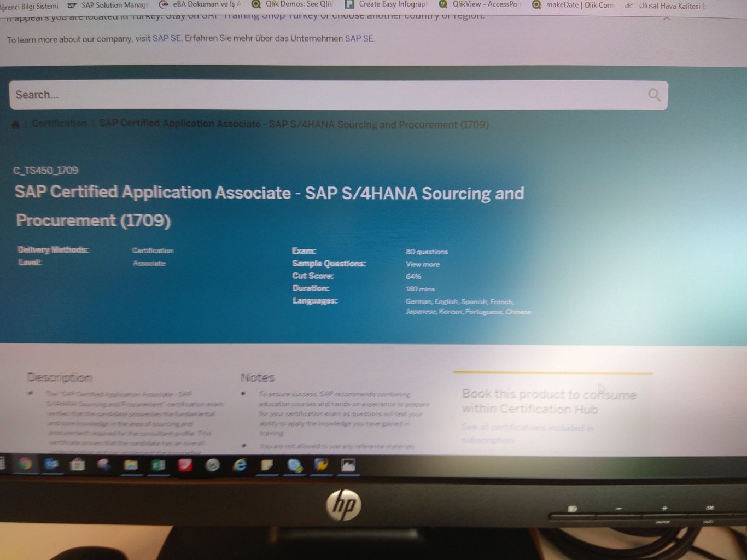Open SAP SE link after 'das Unternehmen'
Image resolution: width=747 pixels, height=560 pixels.
click(359, 38)
